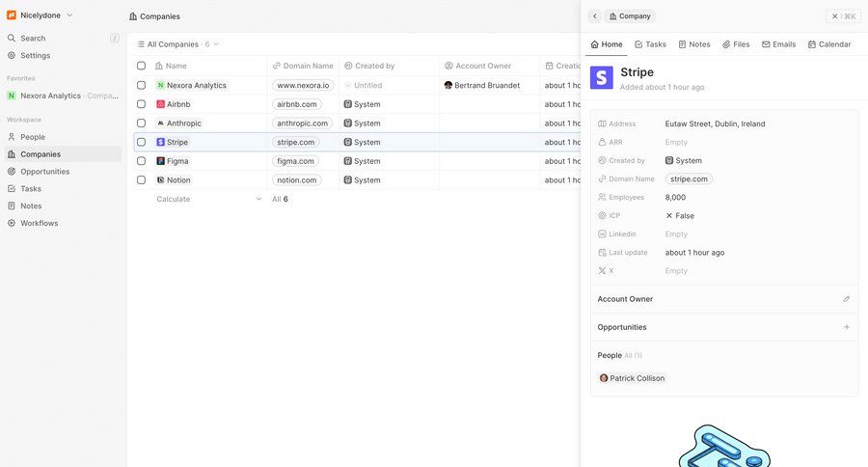Switch to the Calendar tab
This screenshot has height=467, width=868.
point(828,44)
